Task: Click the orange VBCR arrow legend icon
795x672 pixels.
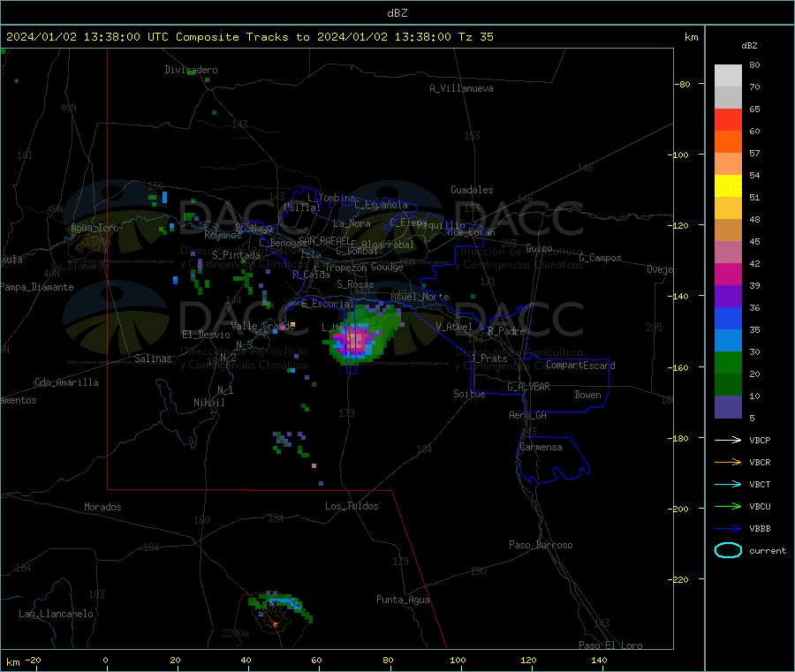Action: pyautogui.click(x=728, y=462)
